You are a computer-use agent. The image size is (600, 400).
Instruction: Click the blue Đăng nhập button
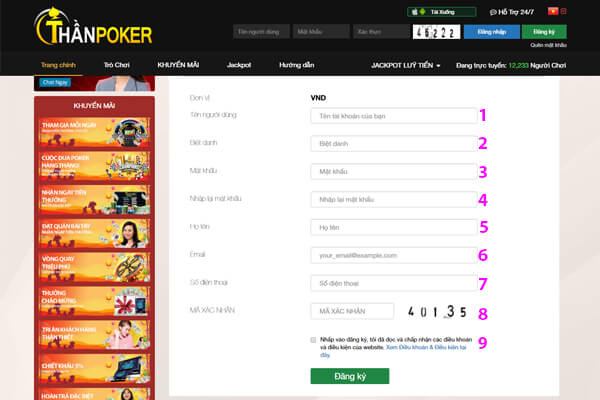click(492, 32)
